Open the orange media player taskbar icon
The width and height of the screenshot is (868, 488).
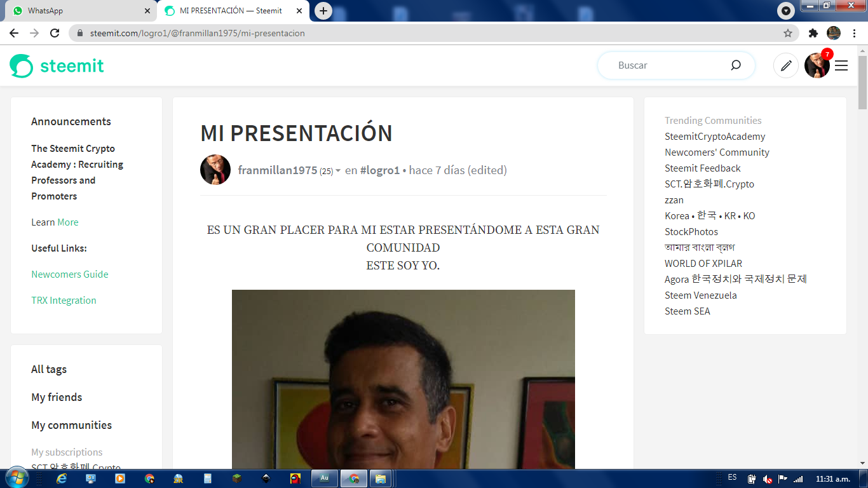pyautogui.click(x=120, y=478)
